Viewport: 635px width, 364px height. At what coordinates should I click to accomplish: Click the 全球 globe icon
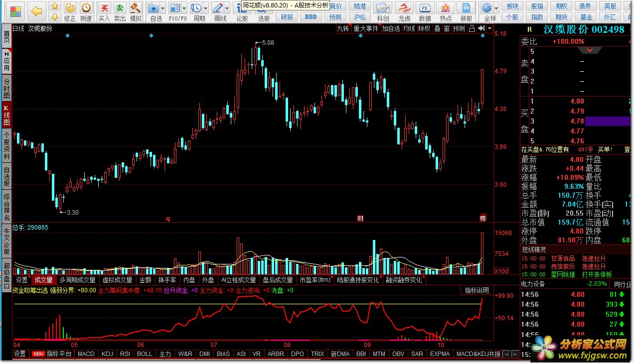pos(487,7)
